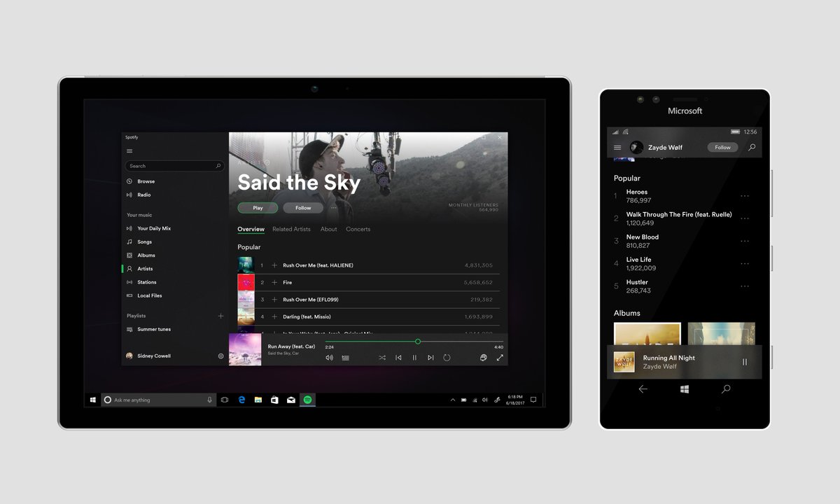Screen dimensions: 840x504
Task: Open Task View on the taskbar
Action: tap(225, 400)
